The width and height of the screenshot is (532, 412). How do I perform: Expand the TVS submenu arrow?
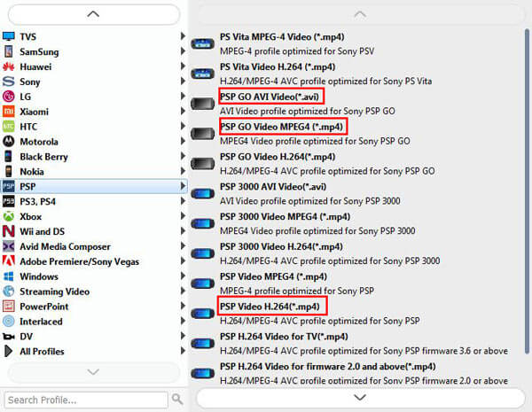(x=183, y=36)
